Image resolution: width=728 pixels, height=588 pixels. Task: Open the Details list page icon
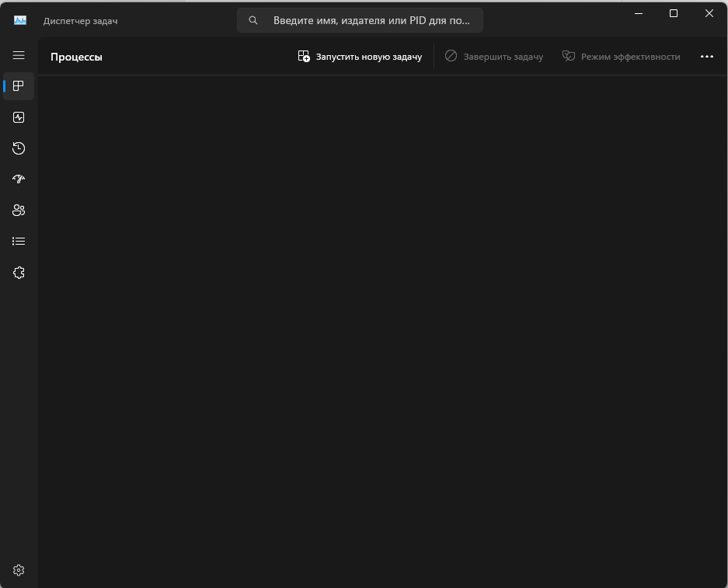coord(19,242)
